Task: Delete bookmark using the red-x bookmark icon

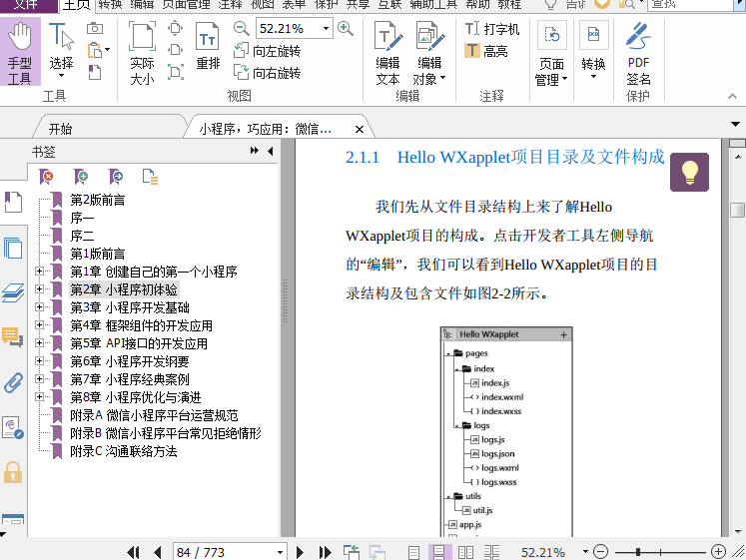Action: [x=46, y=177]
